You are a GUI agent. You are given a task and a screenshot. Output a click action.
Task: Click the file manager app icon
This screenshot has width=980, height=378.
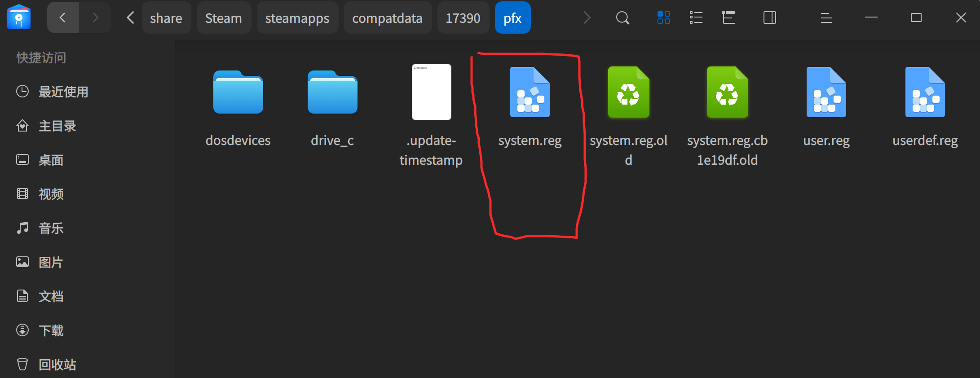[19, 17]
